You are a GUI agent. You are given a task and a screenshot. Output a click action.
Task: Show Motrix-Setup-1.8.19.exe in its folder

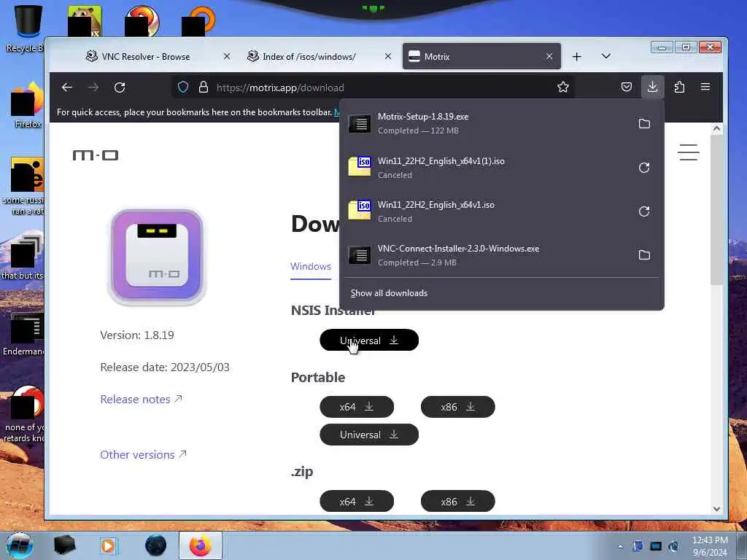(644, 124)
